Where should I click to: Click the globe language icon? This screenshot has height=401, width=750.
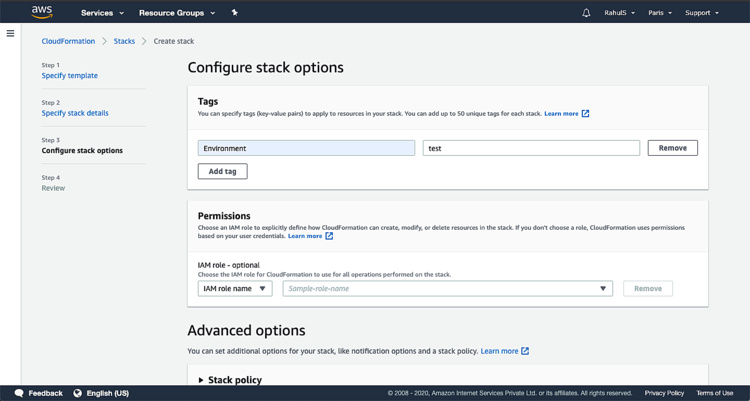77,393
